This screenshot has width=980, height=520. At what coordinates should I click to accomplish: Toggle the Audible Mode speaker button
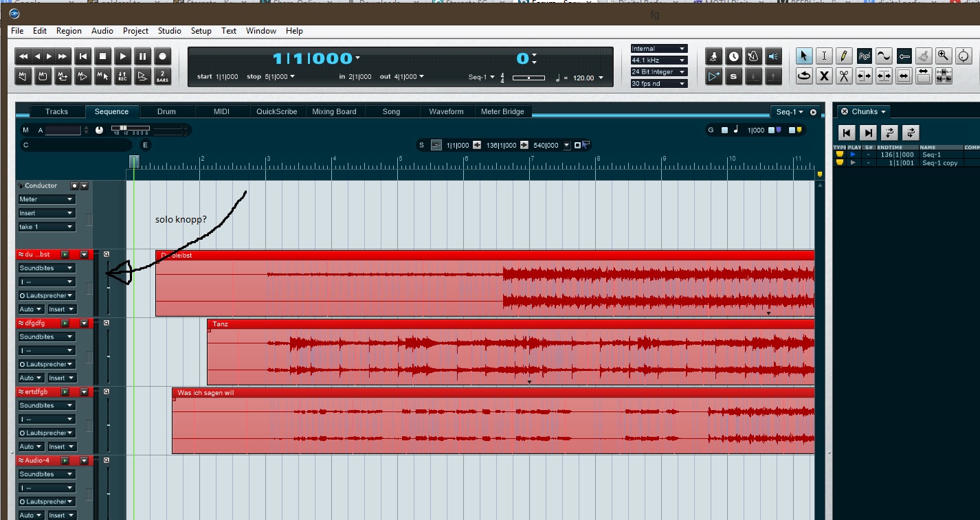point(774,56)
